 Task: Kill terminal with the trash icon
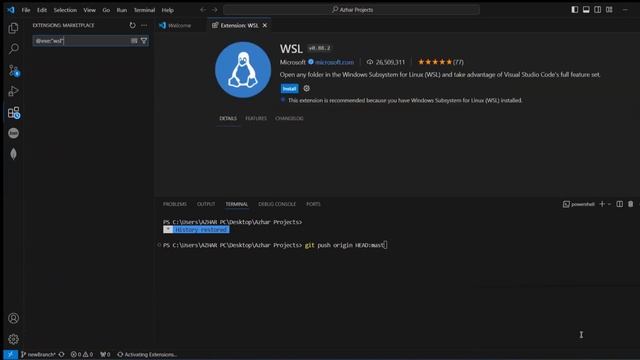tap(631, 204)
